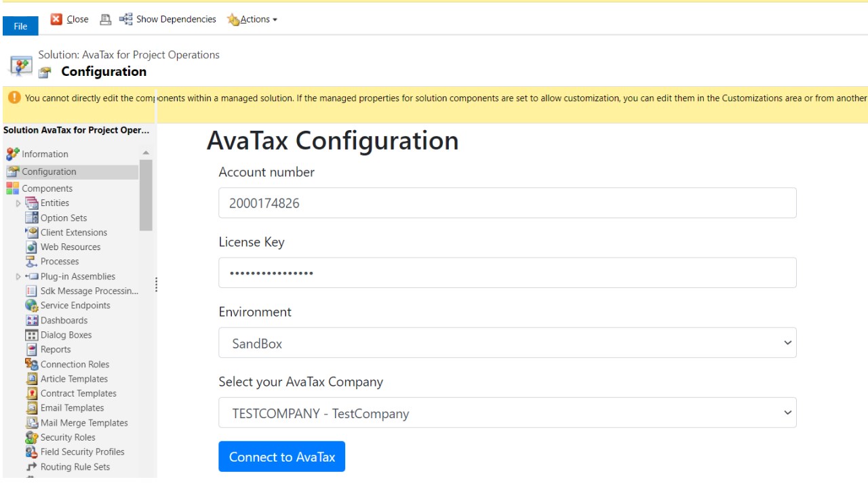
Task: Click the Field Security Profiles icon
Action: (31, 452)
